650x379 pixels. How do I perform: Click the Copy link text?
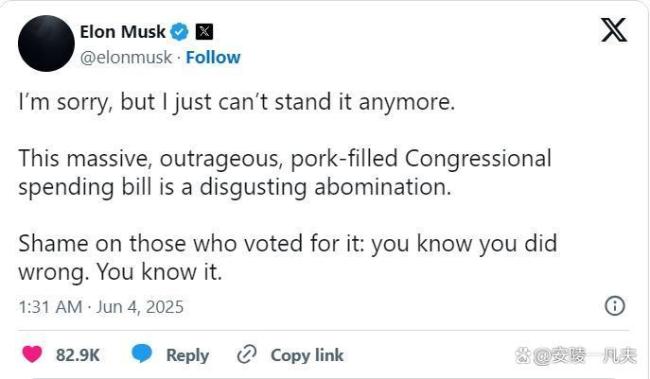[307, 355]
